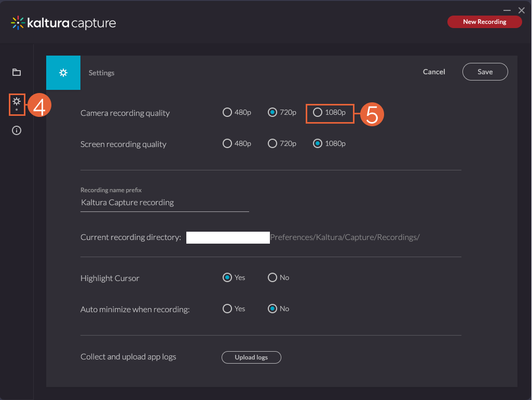Click the Camera recording quality label
Screen dimensions: 532x400
(x=125, y=113)
